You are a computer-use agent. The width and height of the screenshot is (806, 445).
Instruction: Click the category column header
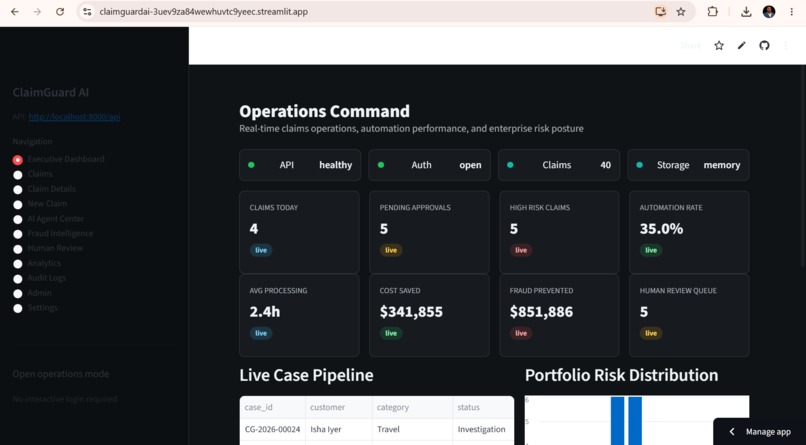pyautogui.click(x=413, y=407)
